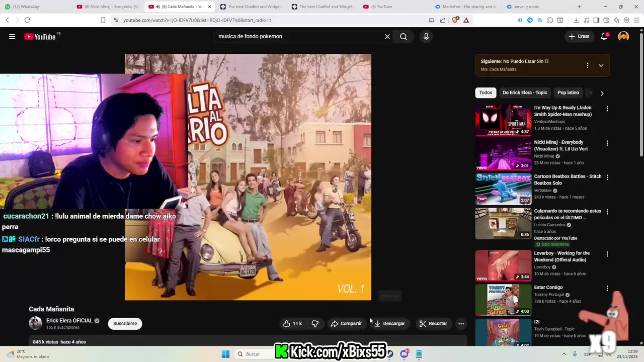Open options for I'm Way Up & Ready video

(607, 109)
